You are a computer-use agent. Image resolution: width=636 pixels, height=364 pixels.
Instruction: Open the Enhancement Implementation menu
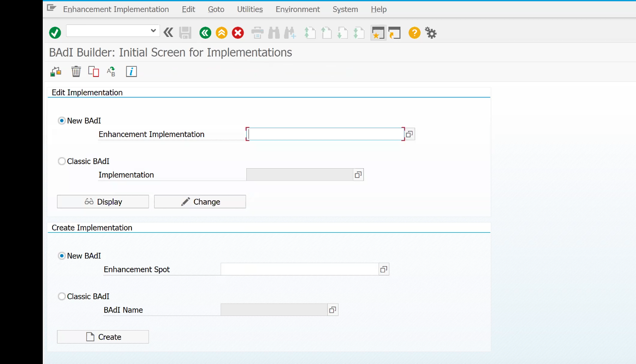point(116,9)
